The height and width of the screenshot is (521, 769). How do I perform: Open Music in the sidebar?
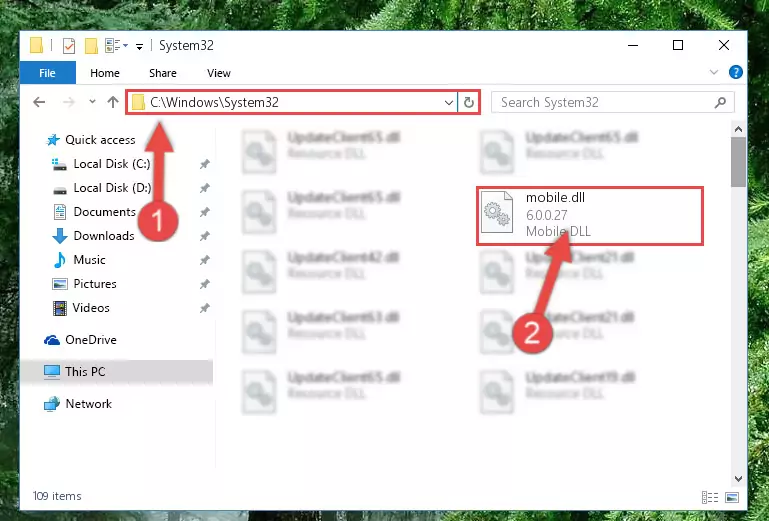(x=89, y=260)
